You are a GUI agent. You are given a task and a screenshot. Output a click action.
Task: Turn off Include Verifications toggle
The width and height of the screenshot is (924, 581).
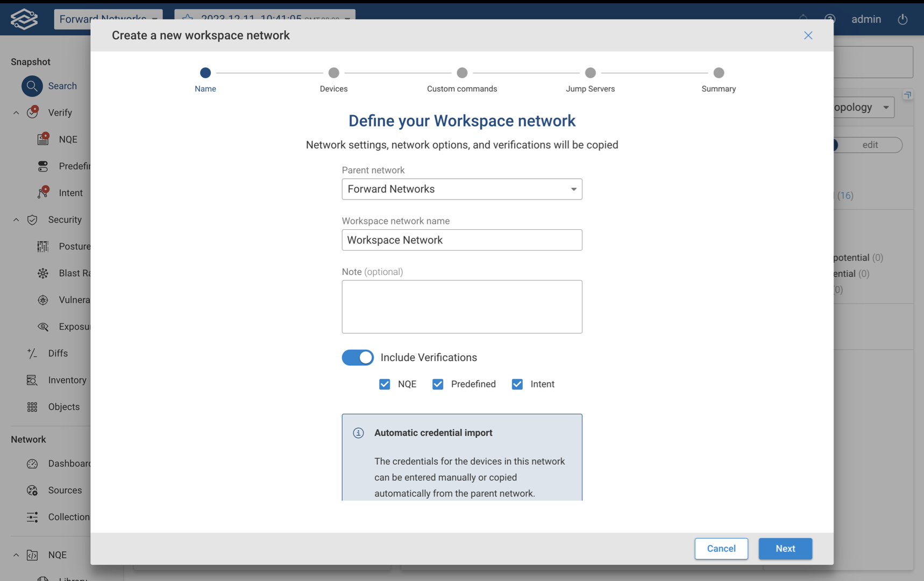[358, 358]
